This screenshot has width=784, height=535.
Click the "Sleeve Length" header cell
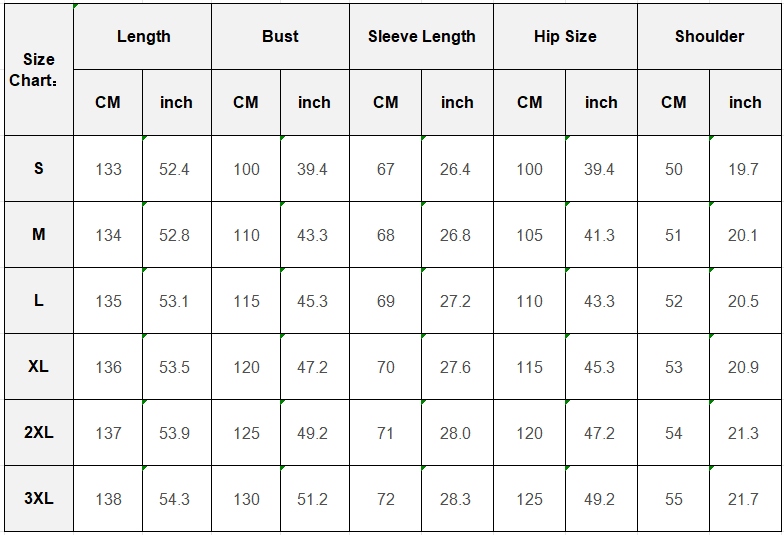pos(421,36)
